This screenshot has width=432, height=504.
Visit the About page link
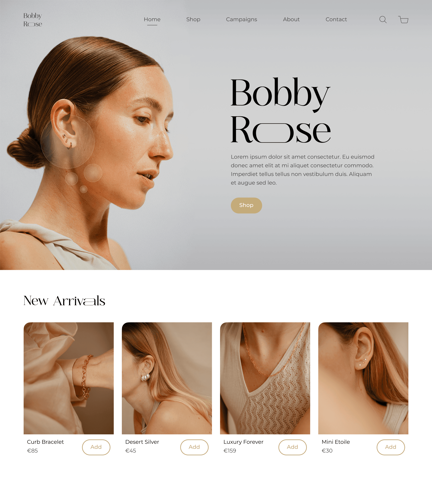[291, 19]
